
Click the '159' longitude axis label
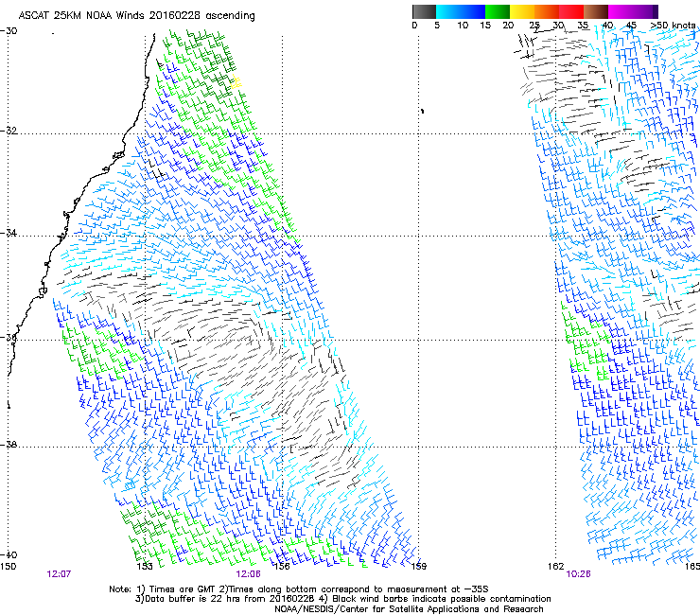418,567
